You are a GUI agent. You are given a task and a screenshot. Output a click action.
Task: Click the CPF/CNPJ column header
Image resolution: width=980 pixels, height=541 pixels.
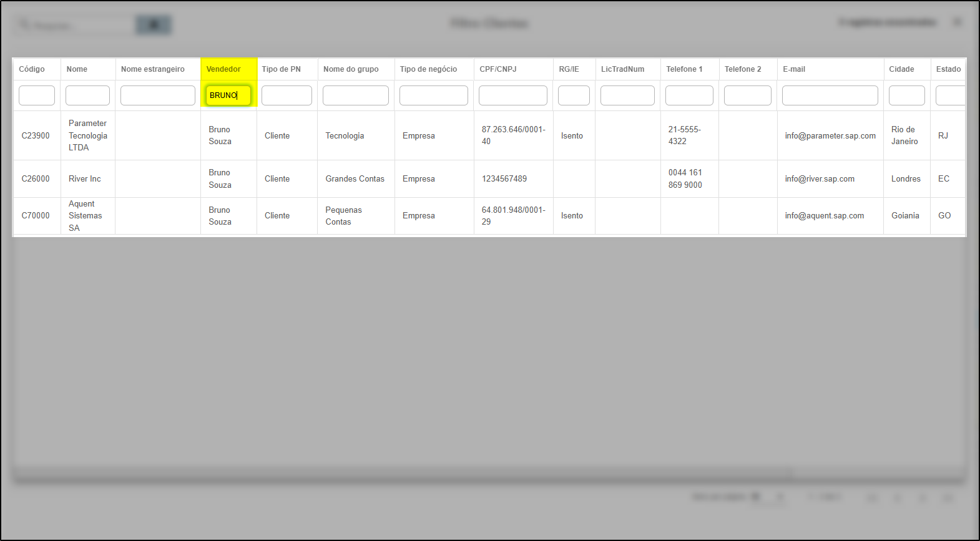497,69
